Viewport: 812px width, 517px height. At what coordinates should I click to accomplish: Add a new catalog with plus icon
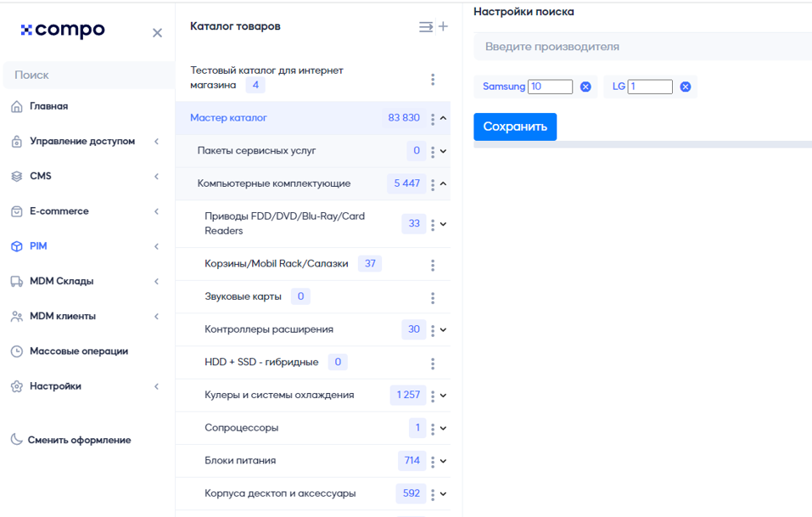(443, 26)
